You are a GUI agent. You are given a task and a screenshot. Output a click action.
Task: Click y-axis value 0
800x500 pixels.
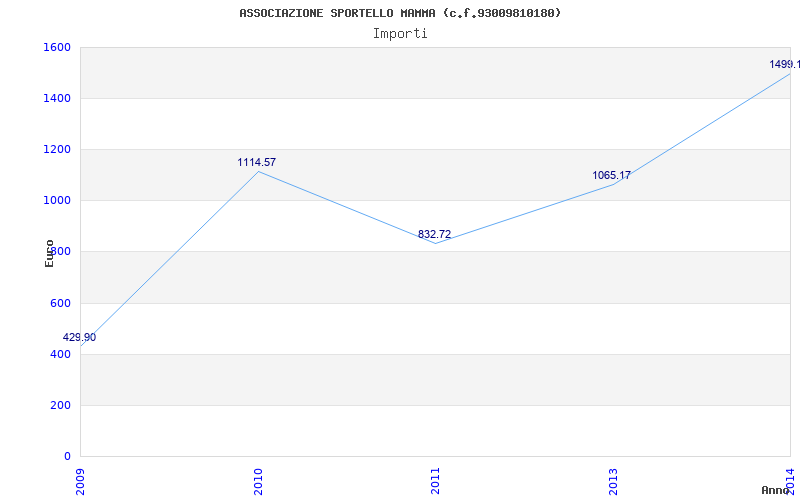pyautogui.click(x=67, y=456)
